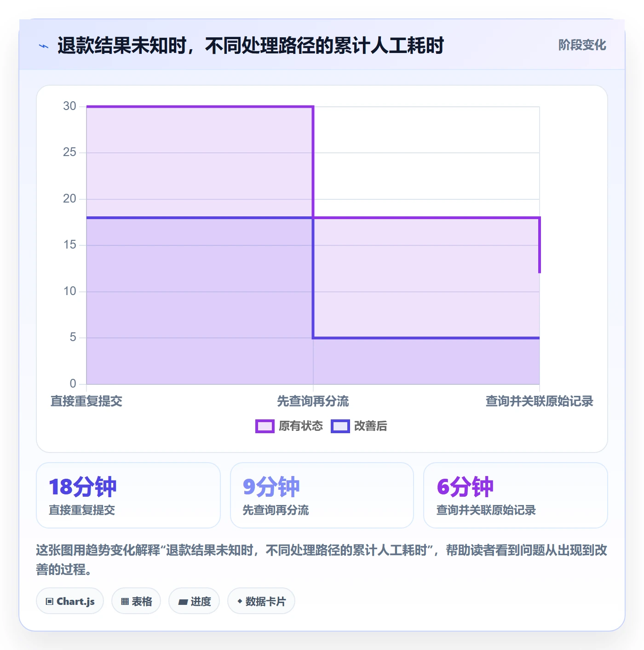The image size is (644, 650).
Task: Toggle the 改善后 legend swatch
Action: point(340,426)
